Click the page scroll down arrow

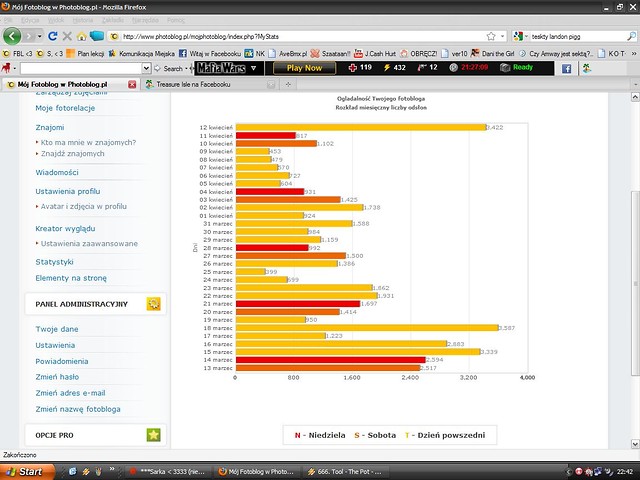click(x=635, y=444)
